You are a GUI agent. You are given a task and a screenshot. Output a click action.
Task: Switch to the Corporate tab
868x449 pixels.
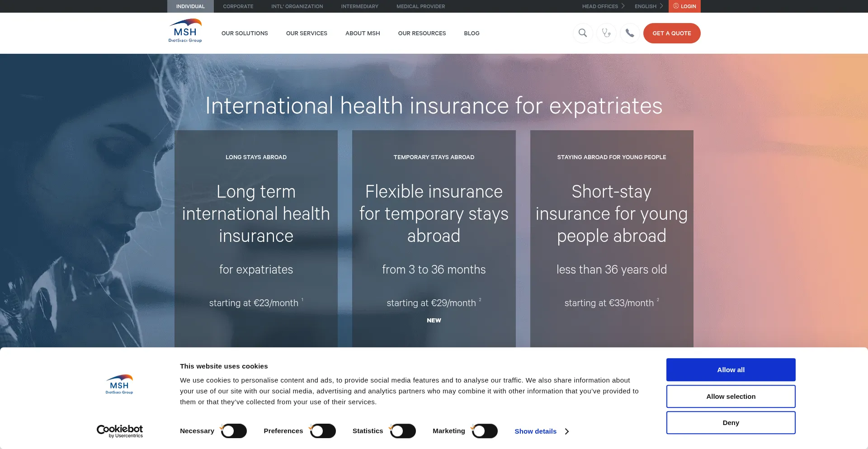click(x=238, y=6)
